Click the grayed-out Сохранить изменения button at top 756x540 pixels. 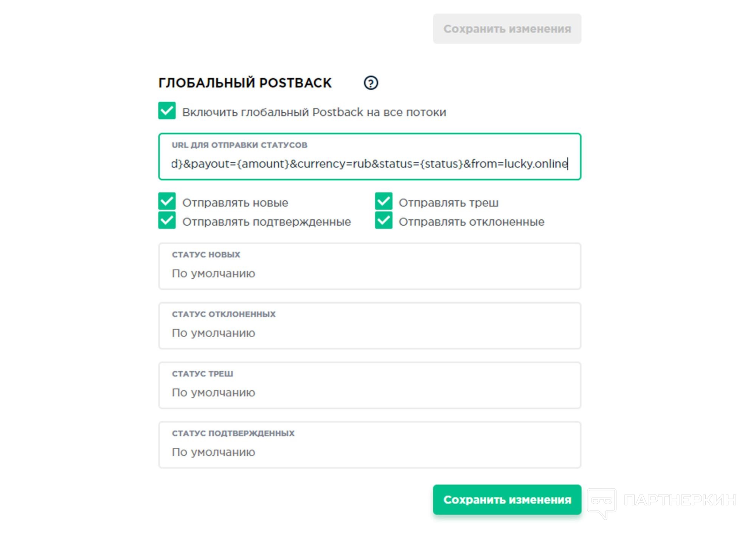tap(507, 29)
